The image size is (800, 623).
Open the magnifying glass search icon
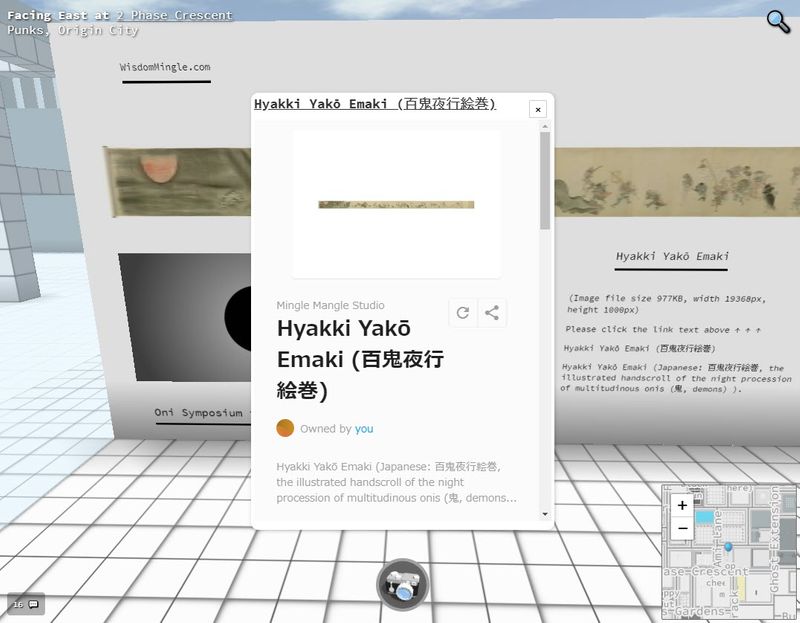[x=778, y=21]
